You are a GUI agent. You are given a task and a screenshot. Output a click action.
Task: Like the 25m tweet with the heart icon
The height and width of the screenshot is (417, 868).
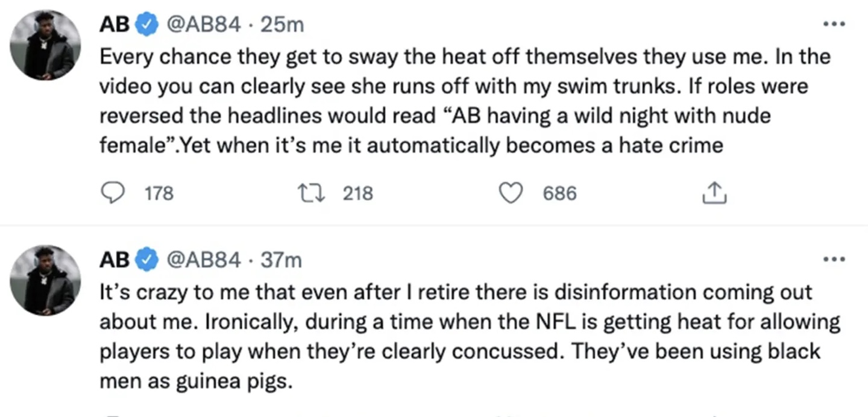tap(512, 193)
